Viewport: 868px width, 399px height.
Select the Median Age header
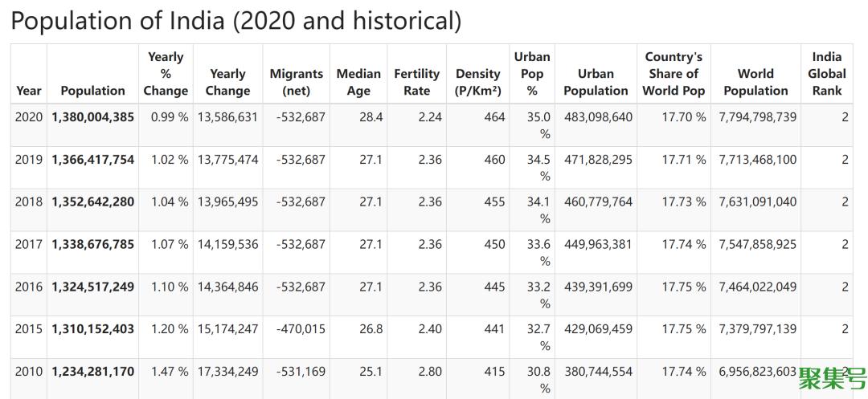[x=358, y=82]
